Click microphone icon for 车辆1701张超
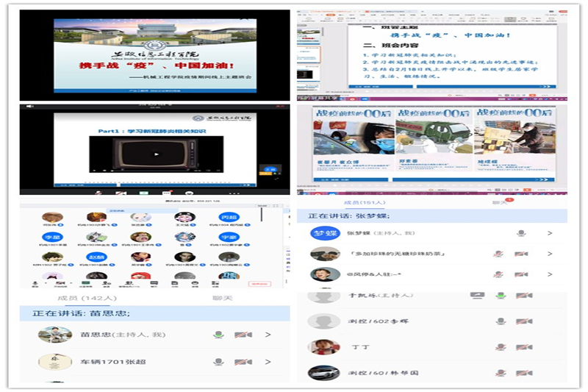This screenshot has height=392, width=588. pyautogui.click(x=218, y=362)
